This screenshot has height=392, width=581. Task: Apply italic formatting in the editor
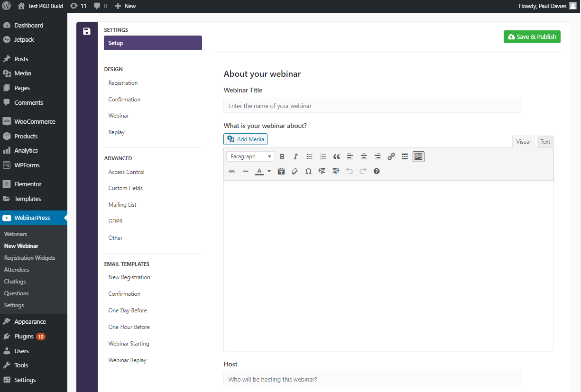295,156
